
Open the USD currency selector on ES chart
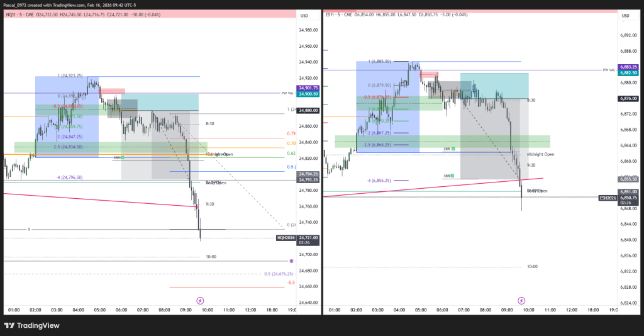click(x=626, y=15)
